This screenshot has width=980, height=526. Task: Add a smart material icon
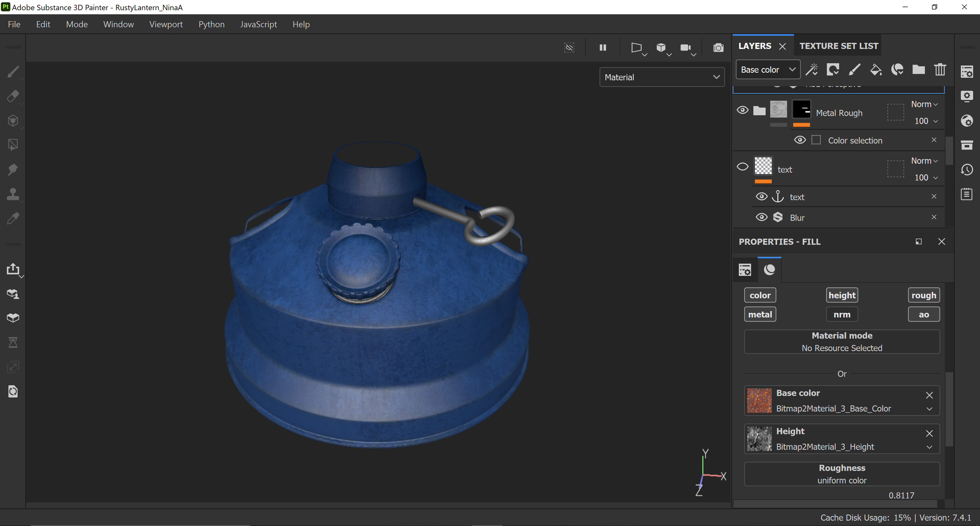click(897, 70)
